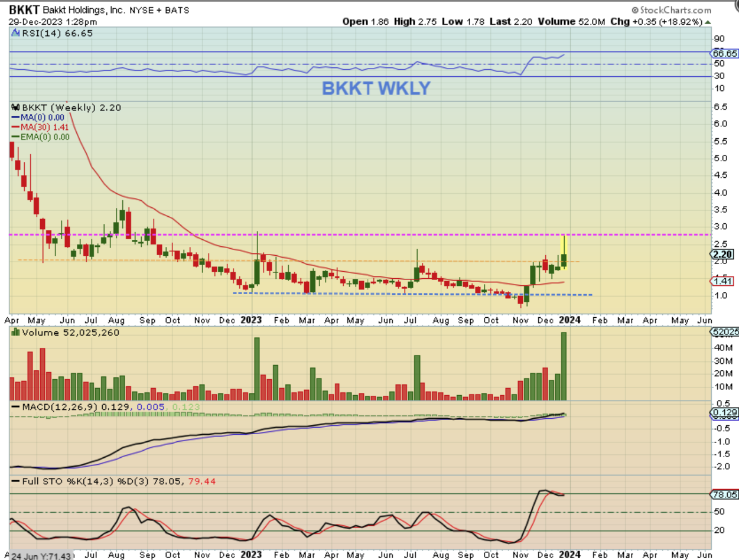The height and width of the screenshot is (560, 739).
Task: Click the tall green January 2023 volume spike bar
Action: point(257,369)
